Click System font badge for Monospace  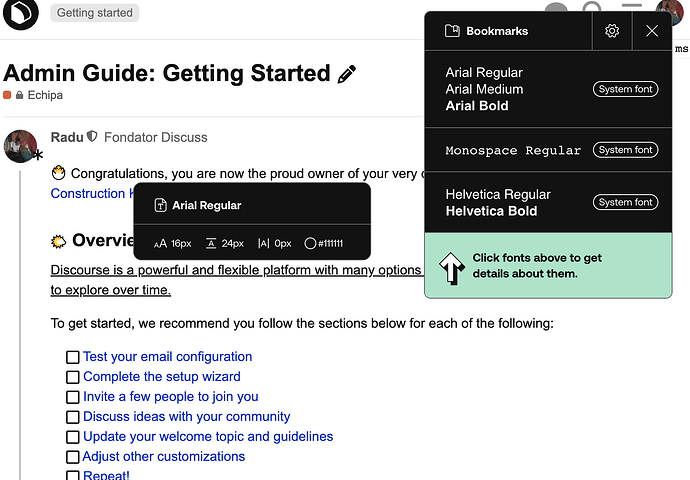[x=625, y=150]
